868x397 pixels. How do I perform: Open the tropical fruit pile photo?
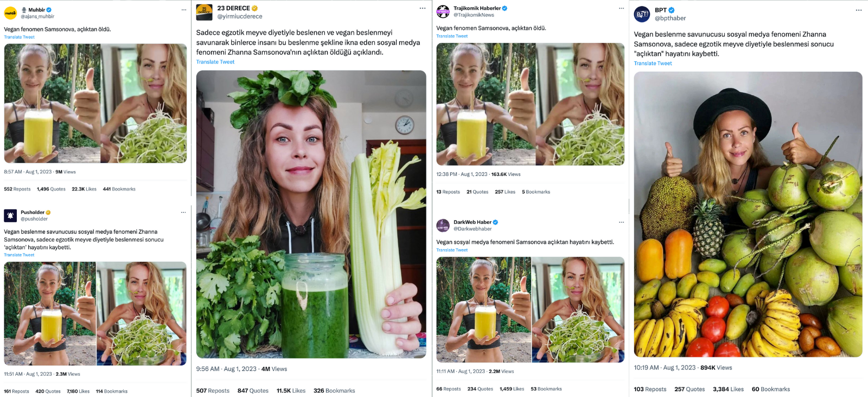click(748, 214)
